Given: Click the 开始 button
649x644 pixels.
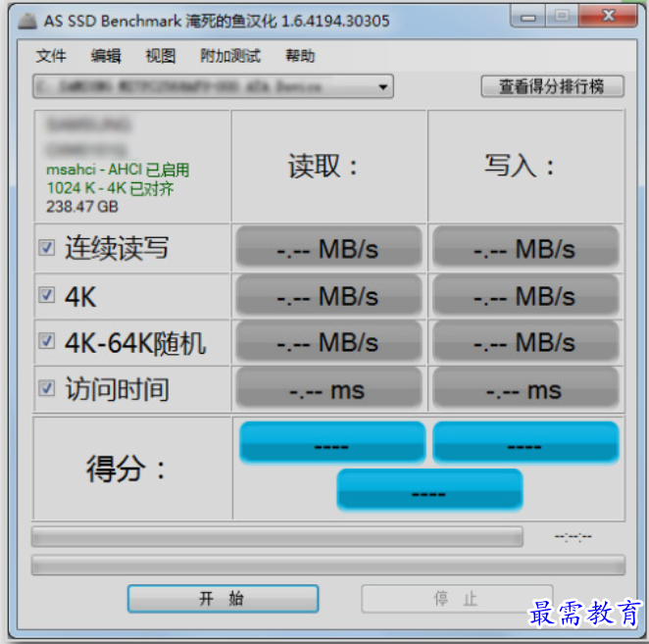Looking at the screenshot, I should [x=224, y=599].
